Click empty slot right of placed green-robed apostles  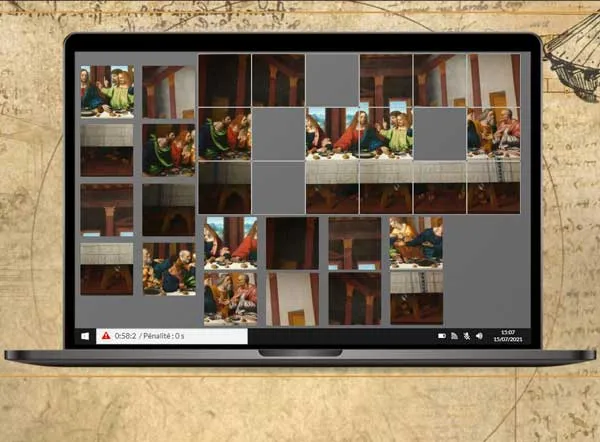tap(278, 134)
